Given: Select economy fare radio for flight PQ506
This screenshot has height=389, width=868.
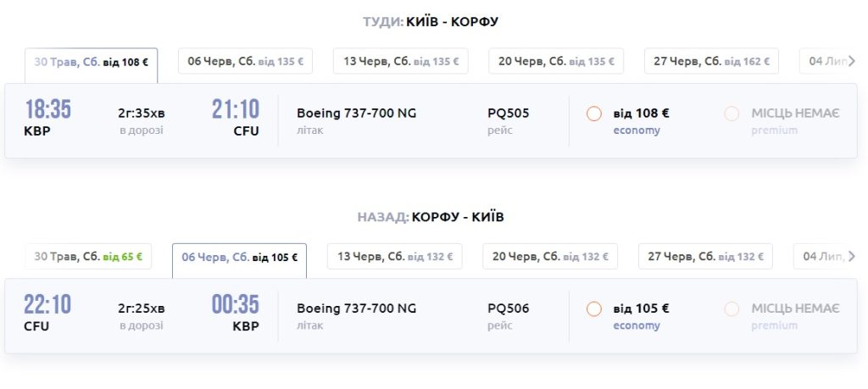Looking at the screenshot, I should (594, 308).
